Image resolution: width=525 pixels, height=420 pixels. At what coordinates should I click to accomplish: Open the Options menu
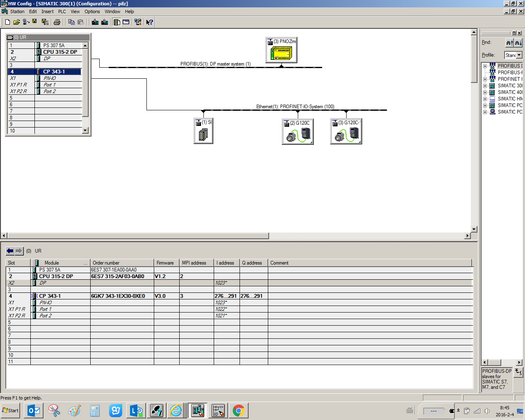click(92, 11)
